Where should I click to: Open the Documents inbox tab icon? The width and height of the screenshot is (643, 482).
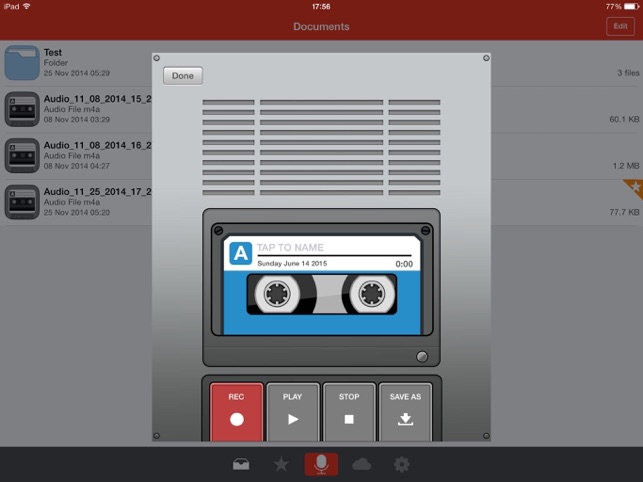tap(241, 464)
